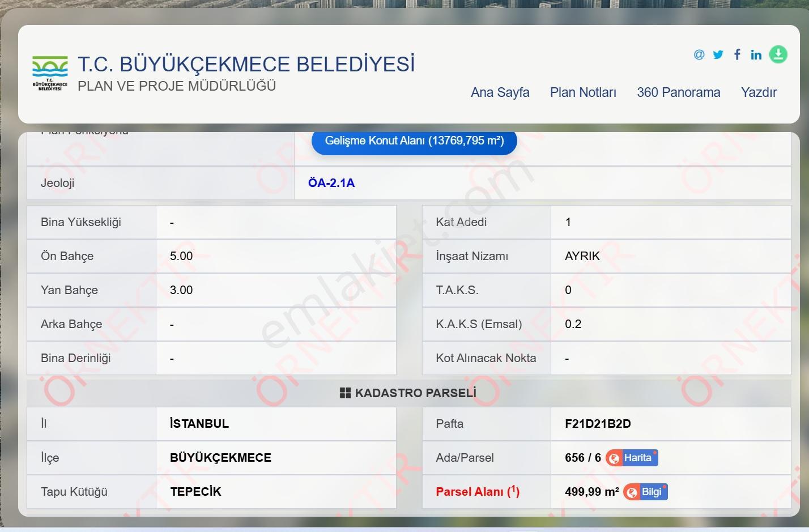Click the green download icon
The height and width of the screenshot is (532, 809).
point(778,54)
